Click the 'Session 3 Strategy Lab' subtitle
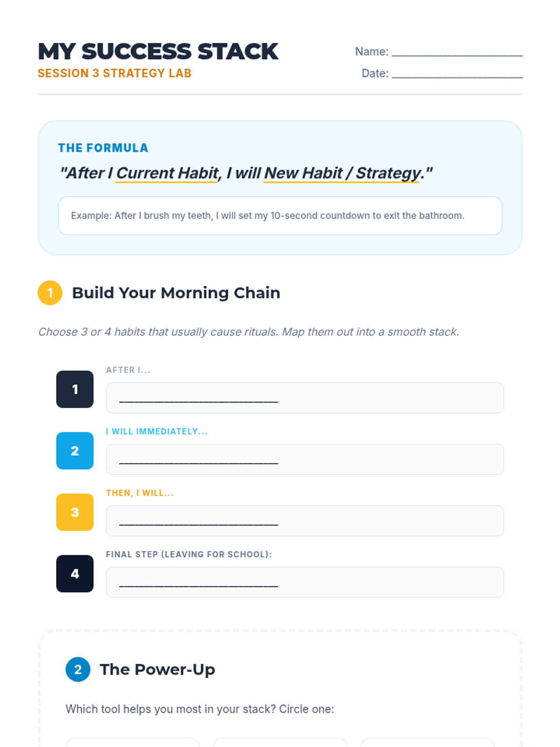The height and width of the screenshot is (747, 560). pos(114,73)
